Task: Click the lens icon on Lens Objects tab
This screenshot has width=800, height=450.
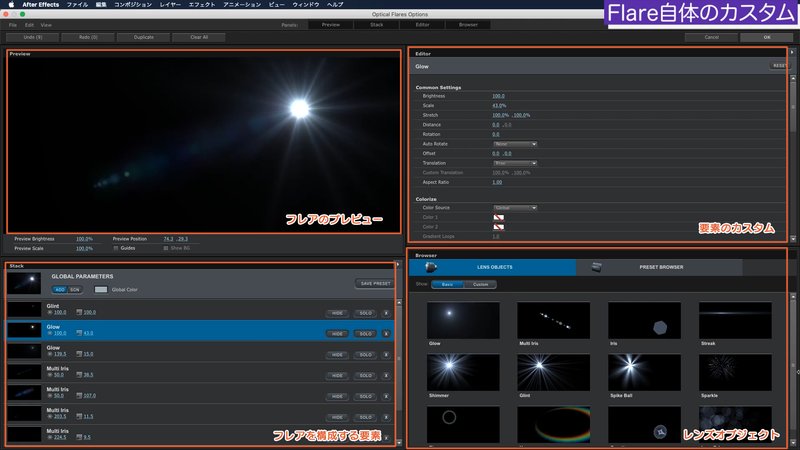Action: [x=431, y=267]
